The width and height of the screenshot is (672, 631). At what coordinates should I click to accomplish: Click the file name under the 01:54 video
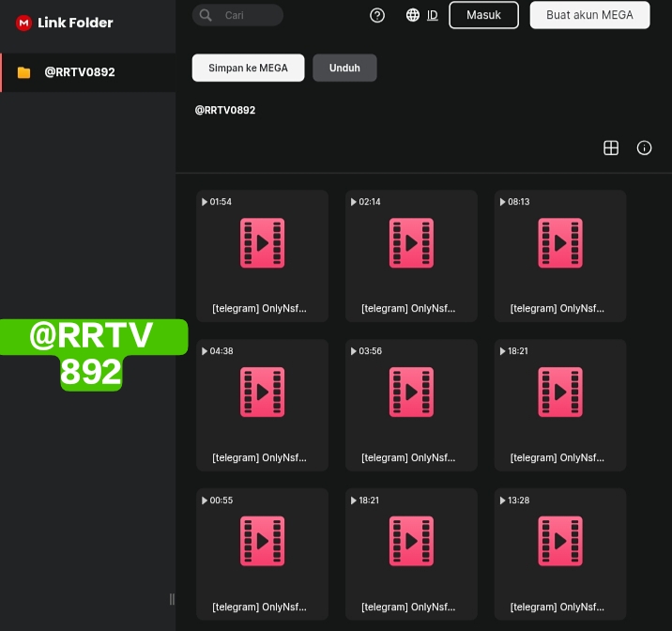tap(259, 309)
